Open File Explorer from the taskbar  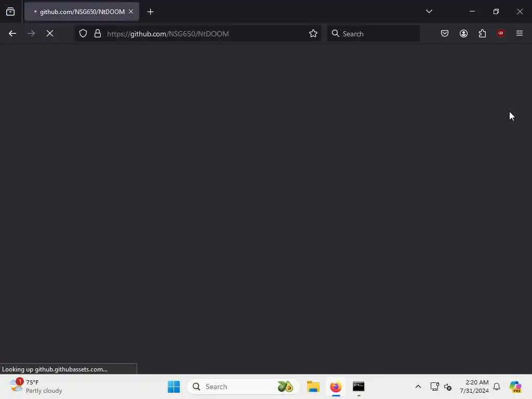[x=313, y=387]
